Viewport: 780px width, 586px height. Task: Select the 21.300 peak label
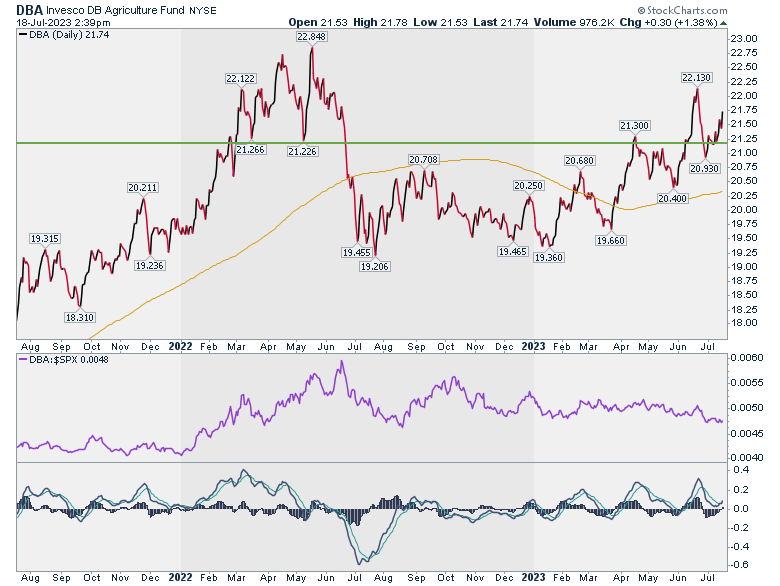[x=634, y=125]
